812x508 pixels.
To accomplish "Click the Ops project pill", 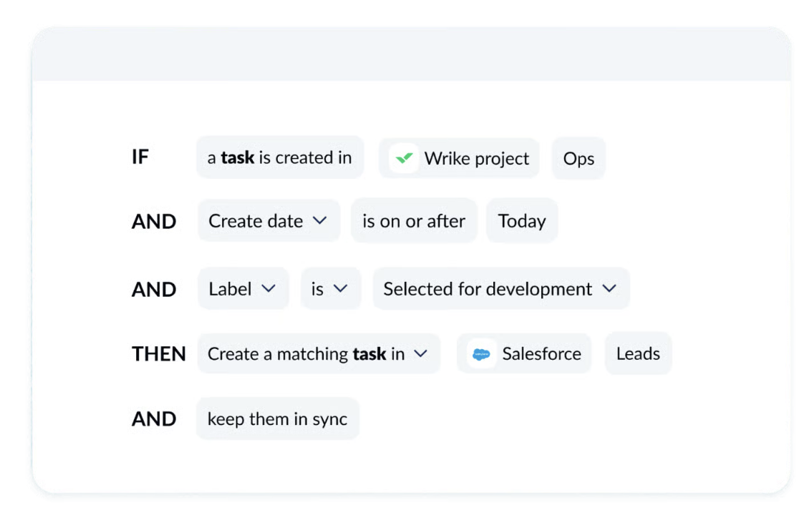I will click(579, 158).
